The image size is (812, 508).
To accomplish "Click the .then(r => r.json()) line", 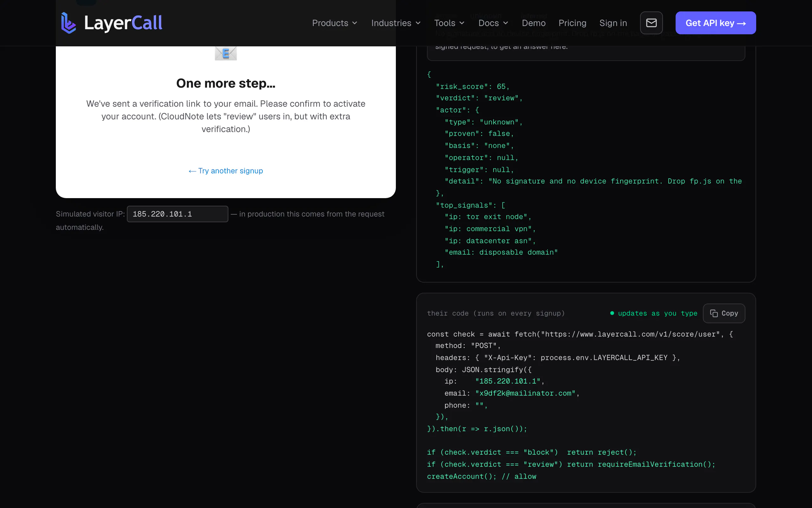I will 477,429.
